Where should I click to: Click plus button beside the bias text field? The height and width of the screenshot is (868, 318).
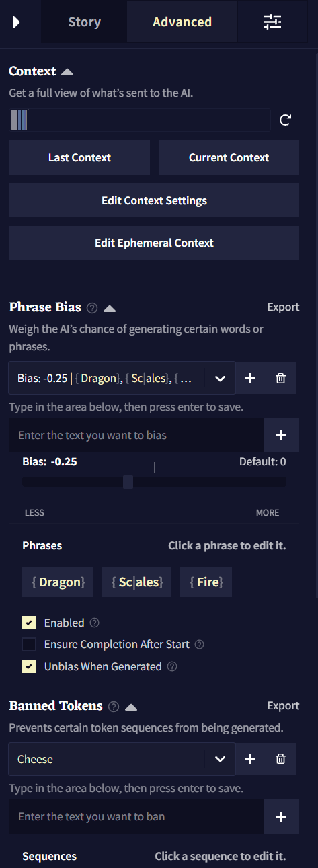pos(282,436)
